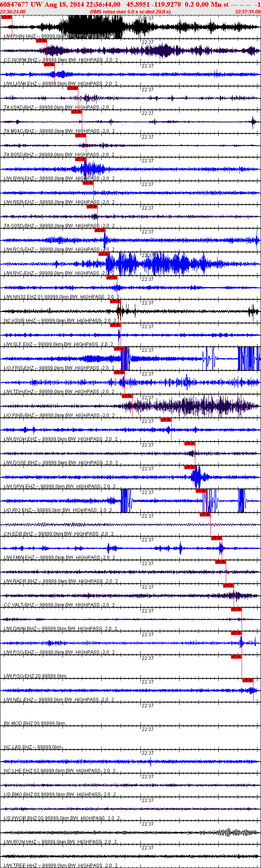
Task: Select the pick flag on UO.PINE trace
Action: pyautogui.click(x=127, y=396)
